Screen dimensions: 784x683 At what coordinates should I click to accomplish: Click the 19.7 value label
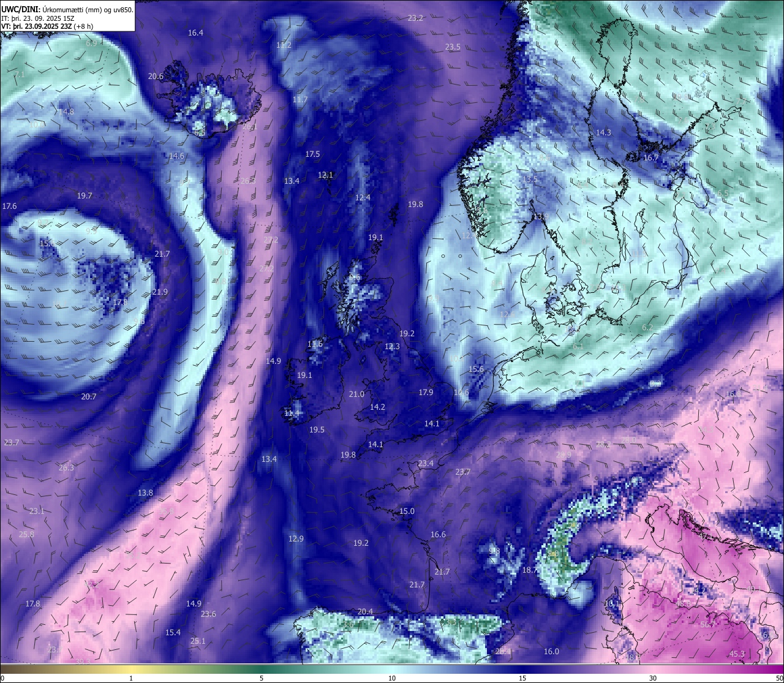click(85, 196)
